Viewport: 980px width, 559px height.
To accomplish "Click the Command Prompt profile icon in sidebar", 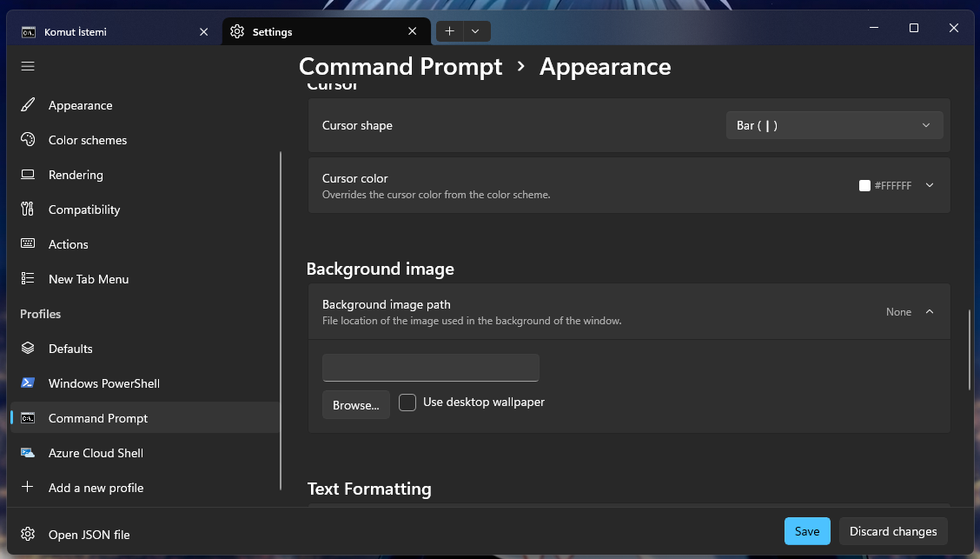I will [28, 417].
